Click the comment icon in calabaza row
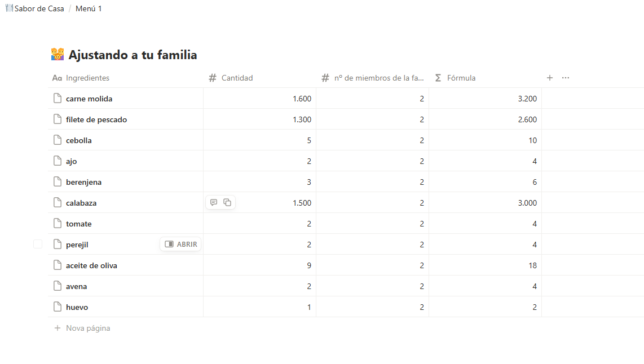The height and width of the screenshot is (364, 644). point(214,202)
